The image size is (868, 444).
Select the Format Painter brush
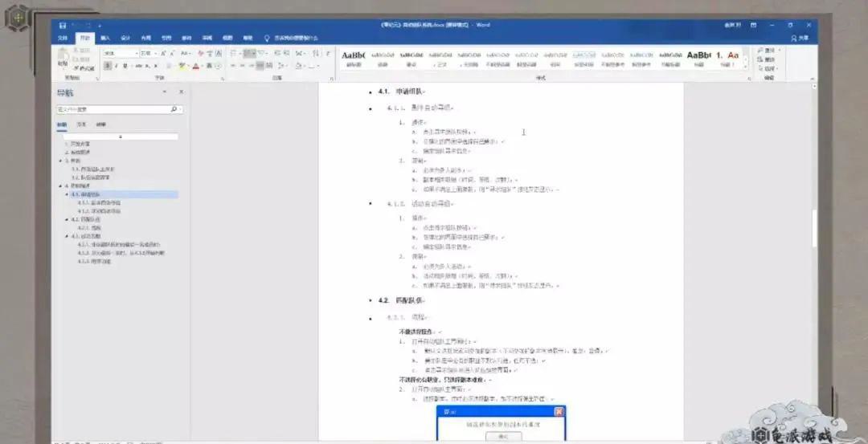[84, 68]
